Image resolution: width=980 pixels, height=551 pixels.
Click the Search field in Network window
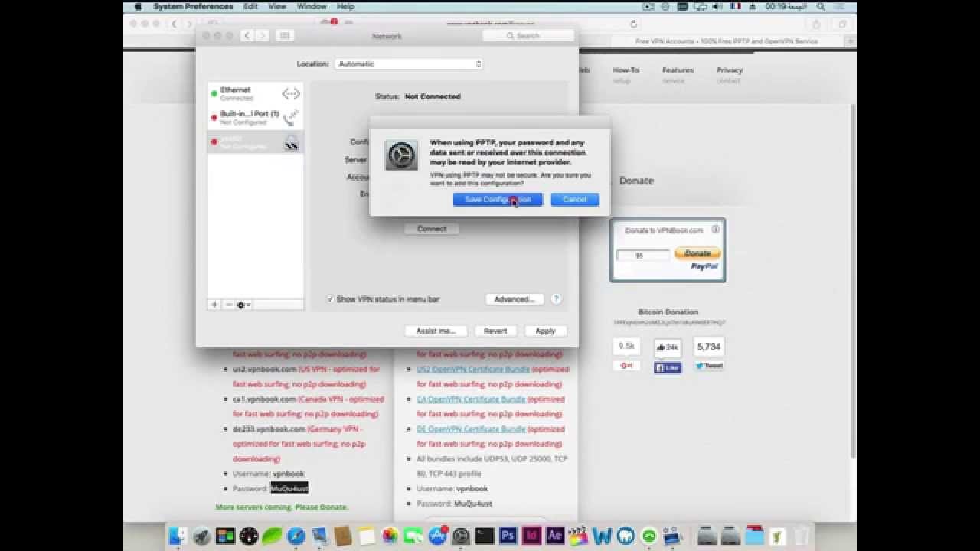point(528,36)
